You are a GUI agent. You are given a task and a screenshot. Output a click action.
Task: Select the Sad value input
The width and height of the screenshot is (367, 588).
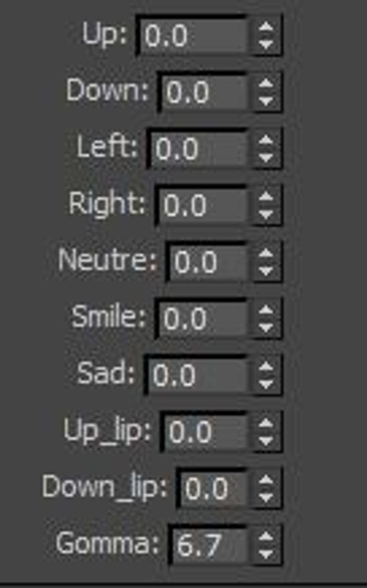pos(198,376)
